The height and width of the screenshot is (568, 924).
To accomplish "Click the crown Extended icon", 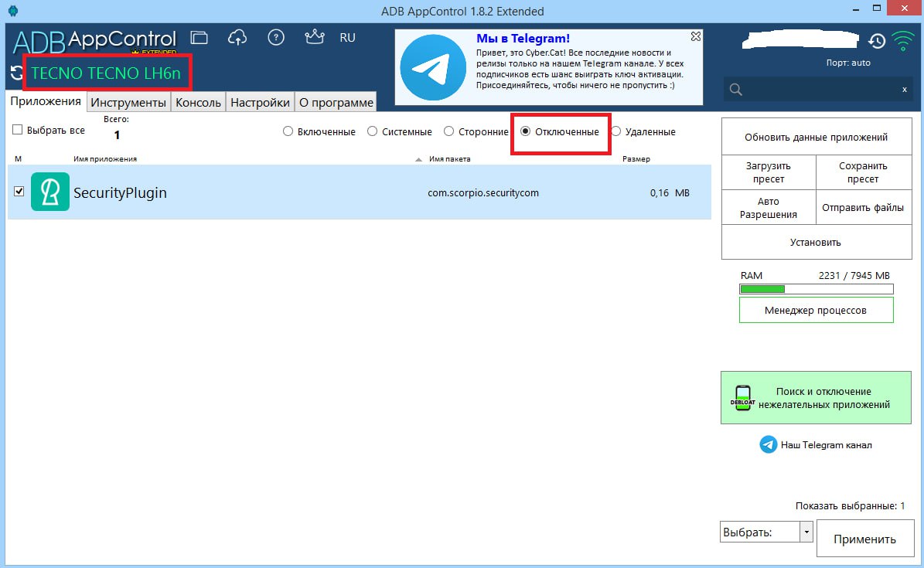I will (315, 37).
